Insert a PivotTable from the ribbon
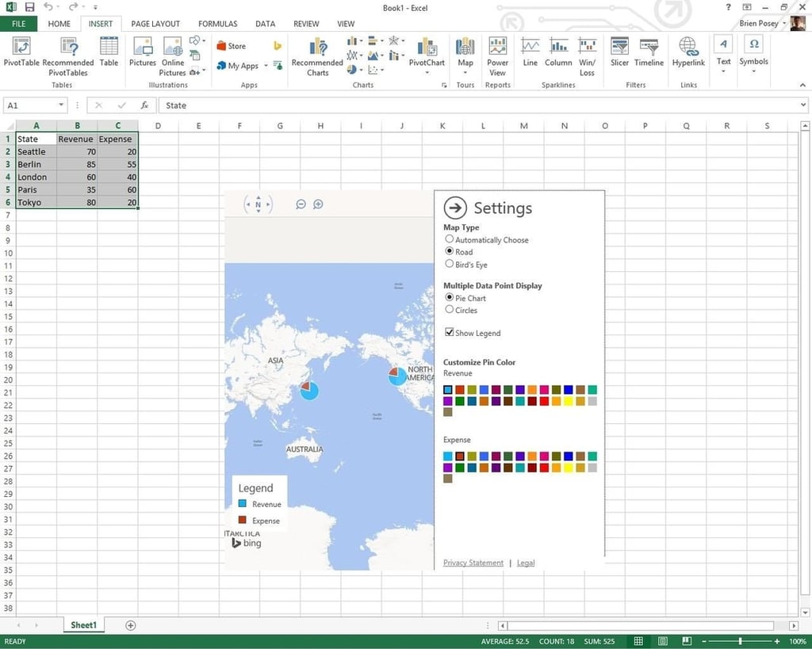 coord(21,52)
